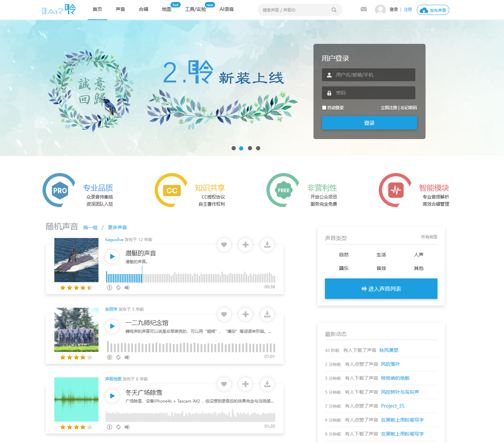Open the 声音 nav menu
The width and height of the screenshot is (504, 443).
click(120, 10)
